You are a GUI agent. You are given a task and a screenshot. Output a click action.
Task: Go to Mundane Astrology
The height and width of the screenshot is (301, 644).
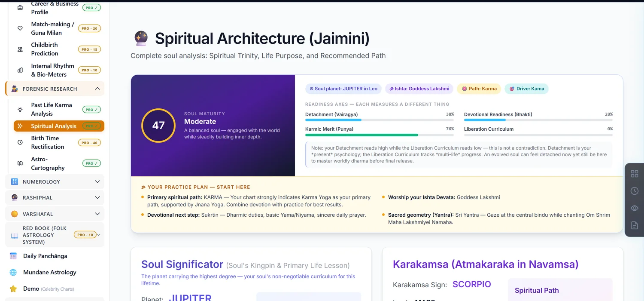coord(50,272)
